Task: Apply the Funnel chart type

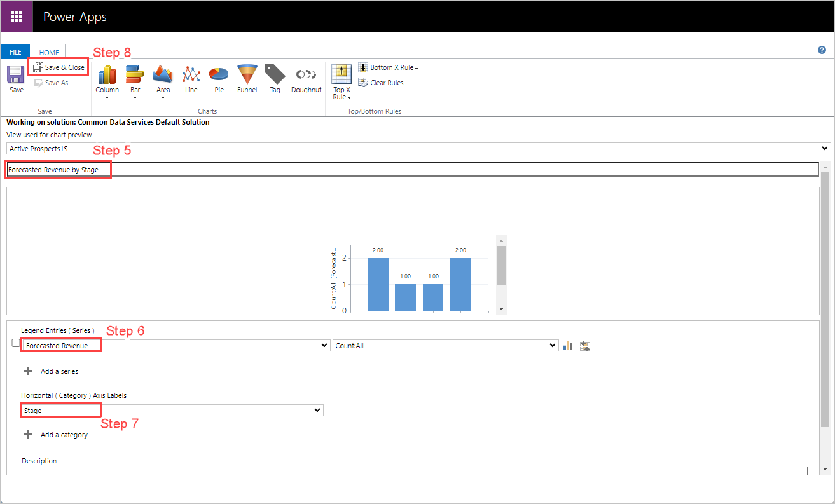Action: tap(247, 78)
